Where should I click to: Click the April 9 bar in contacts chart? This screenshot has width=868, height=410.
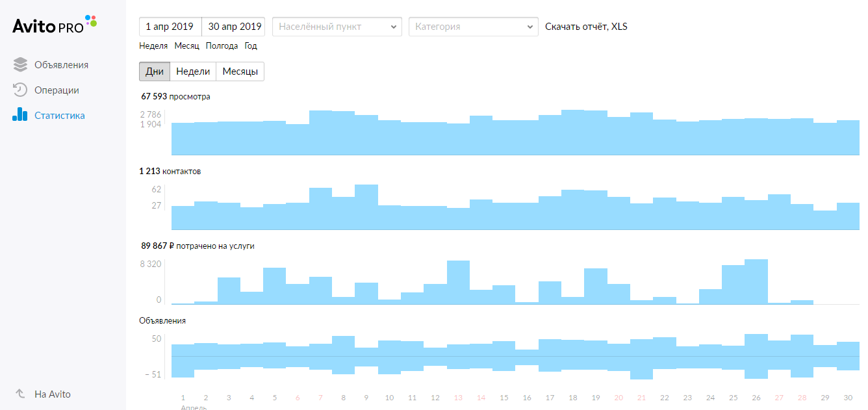tap(366, 207)
